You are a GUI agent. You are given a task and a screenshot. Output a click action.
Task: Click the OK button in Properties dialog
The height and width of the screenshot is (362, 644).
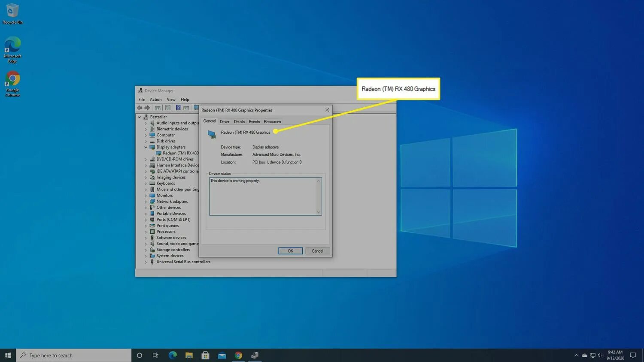coord(291,251)
